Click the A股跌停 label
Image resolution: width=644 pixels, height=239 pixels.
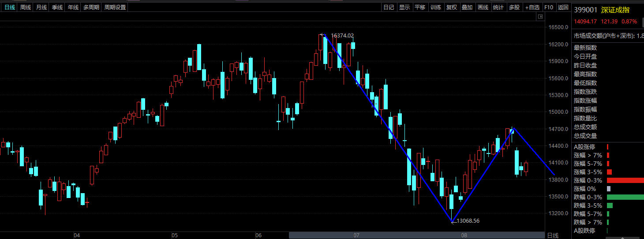point(584,231)
